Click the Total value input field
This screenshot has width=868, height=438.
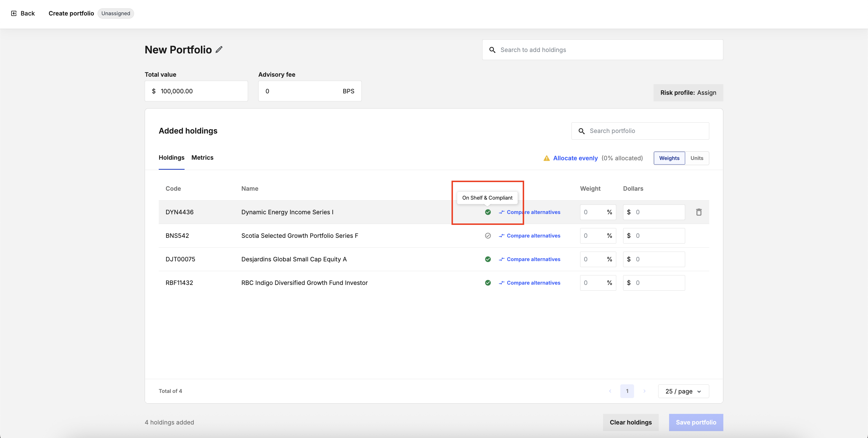click(x=196, y=91)
